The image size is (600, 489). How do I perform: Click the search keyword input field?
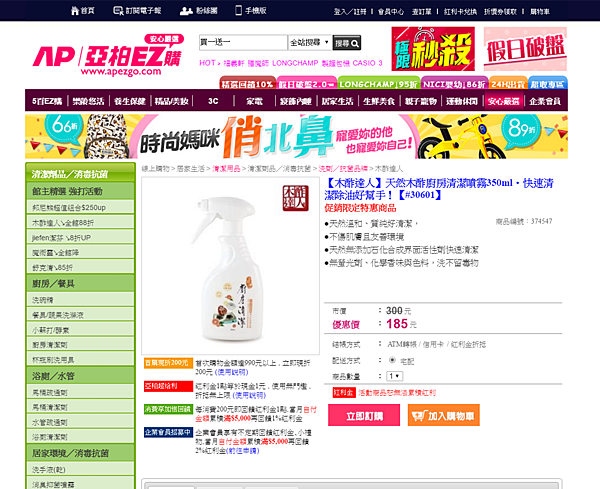click(243, 42)
